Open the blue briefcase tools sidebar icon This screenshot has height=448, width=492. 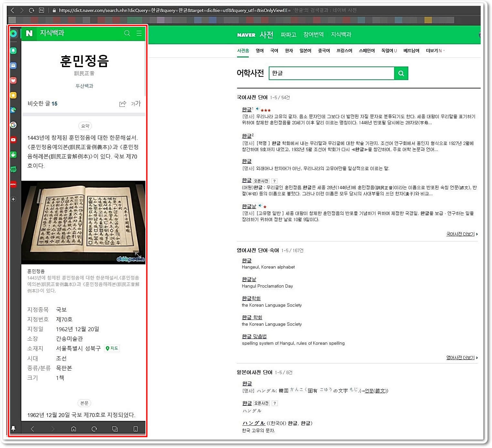(13, 66)
